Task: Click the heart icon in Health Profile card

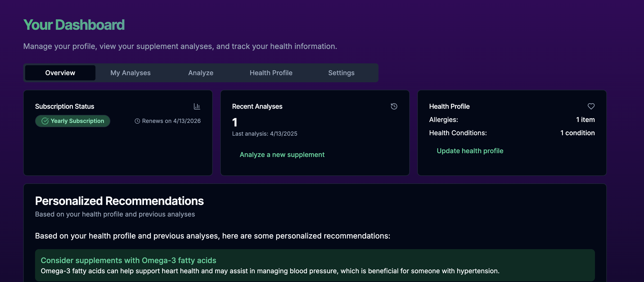Action: (591, 106)
